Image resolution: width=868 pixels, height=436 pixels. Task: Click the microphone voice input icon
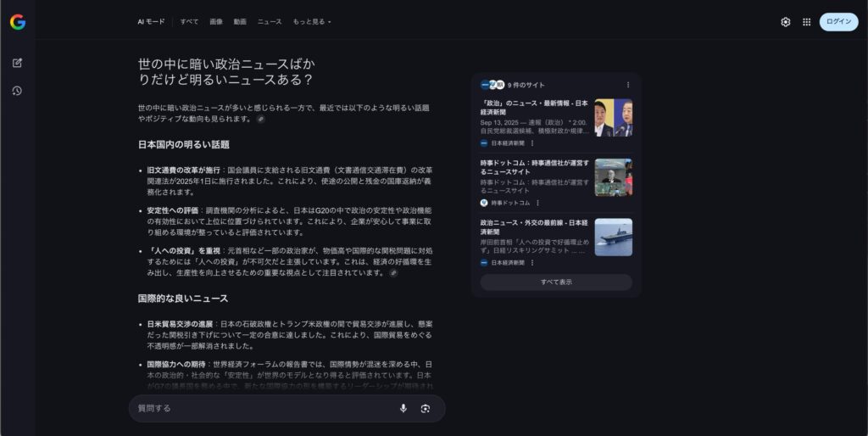pos(403,408)
